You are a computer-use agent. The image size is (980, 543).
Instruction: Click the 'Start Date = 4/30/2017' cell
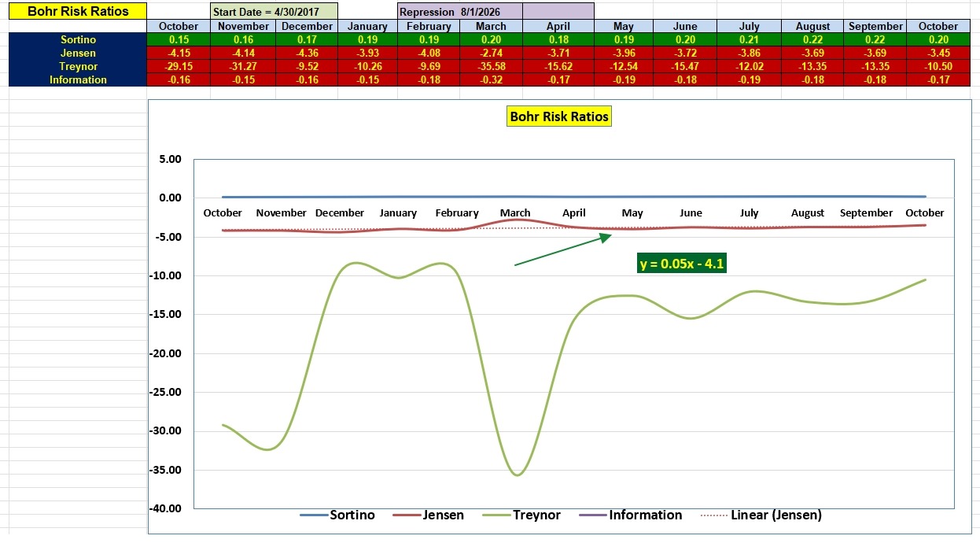point(274,12)
